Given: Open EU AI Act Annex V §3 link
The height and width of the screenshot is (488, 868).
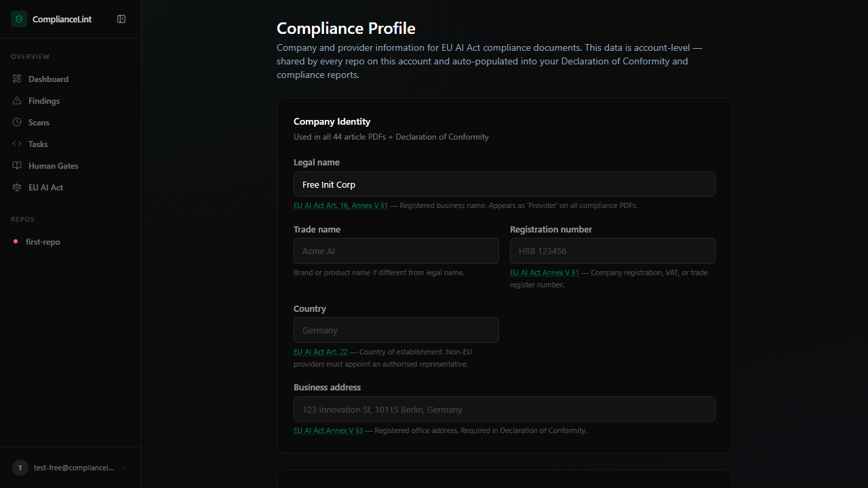Looking at the screenshot, I should click(328, 430).
